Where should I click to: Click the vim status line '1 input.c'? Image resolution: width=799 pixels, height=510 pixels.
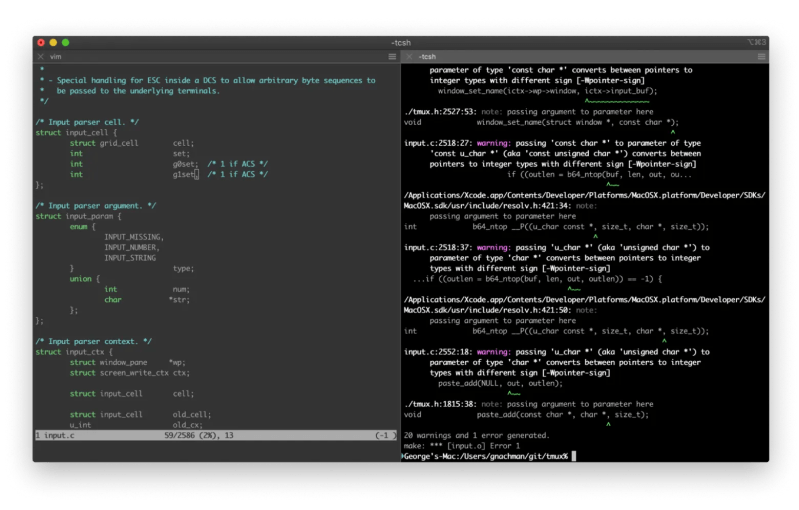point(55,435)
